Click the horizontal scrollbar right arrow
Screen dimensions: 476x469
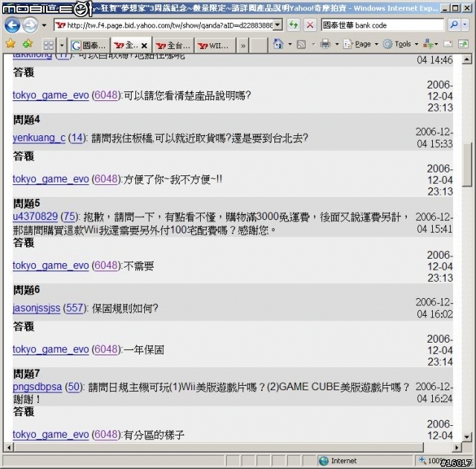coord(457,447)
